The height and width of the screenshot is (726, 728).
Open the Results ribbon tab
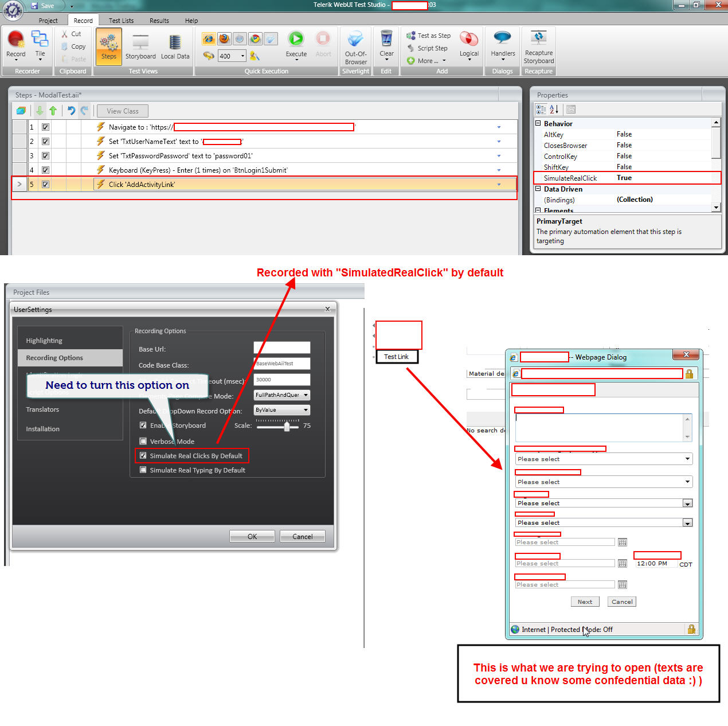pos(159,21)
